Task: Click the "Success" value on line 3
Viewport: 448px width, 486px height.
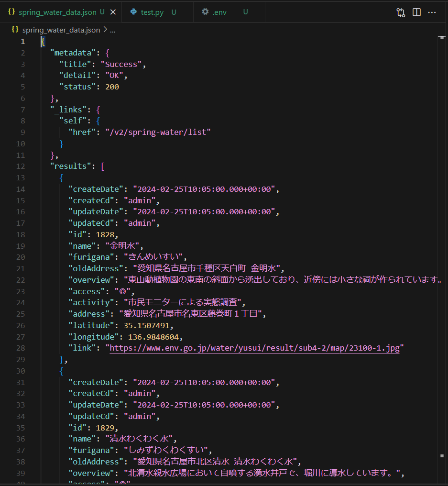Action: [x=121, y=64]
